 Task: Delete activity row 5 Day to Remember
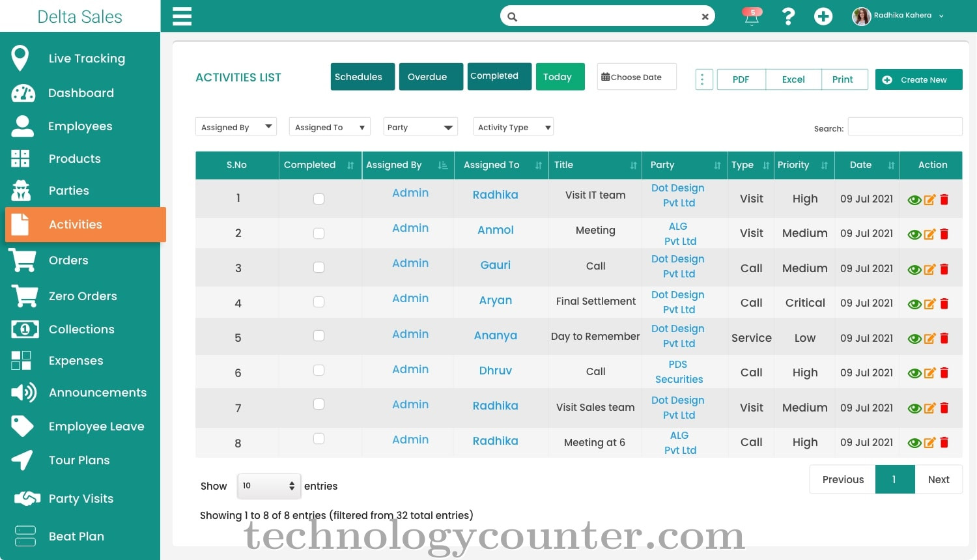click(944, 338)
